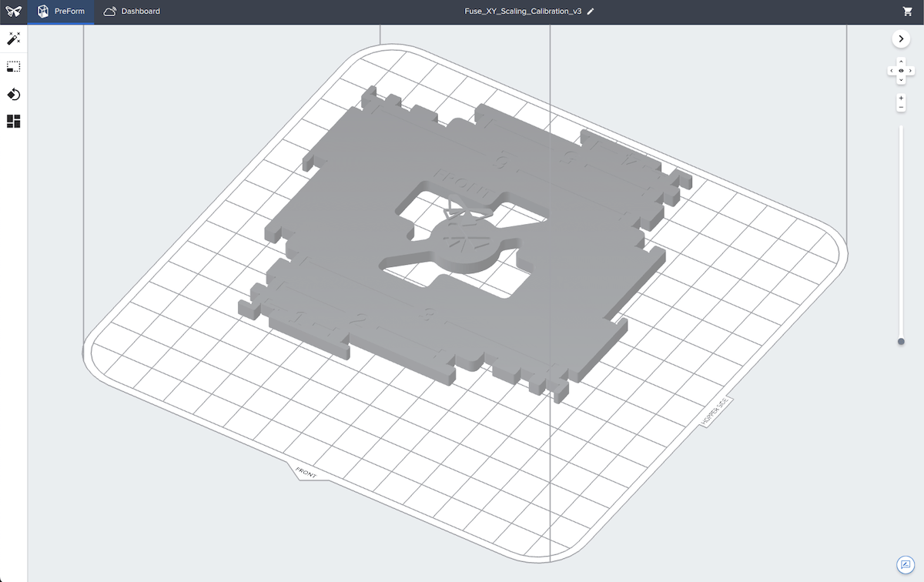Image resolution: width=924 pixels, height=582 pixels.
Task: Select the Orientation rotate tool
Action: tap(13, 94)
